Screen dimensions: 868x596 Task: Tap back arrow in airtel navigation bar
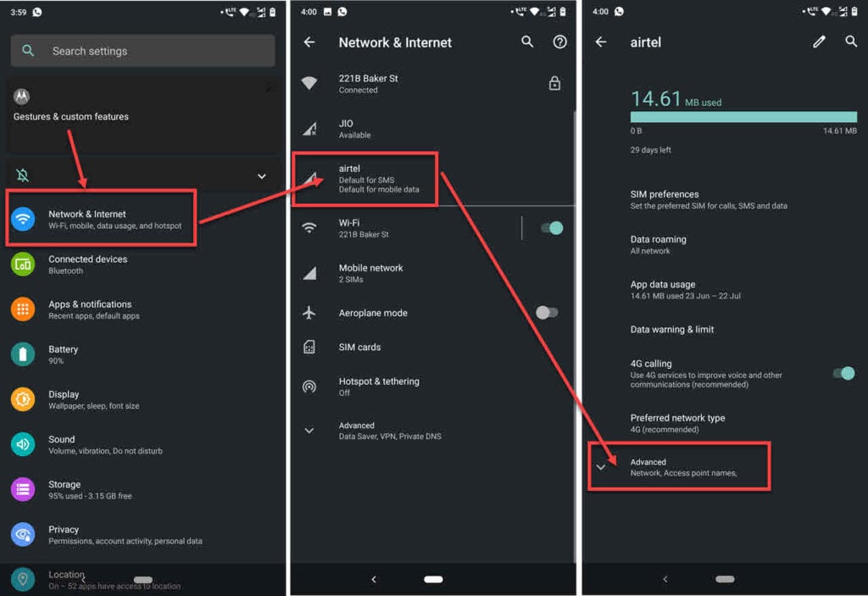(665, 579)
